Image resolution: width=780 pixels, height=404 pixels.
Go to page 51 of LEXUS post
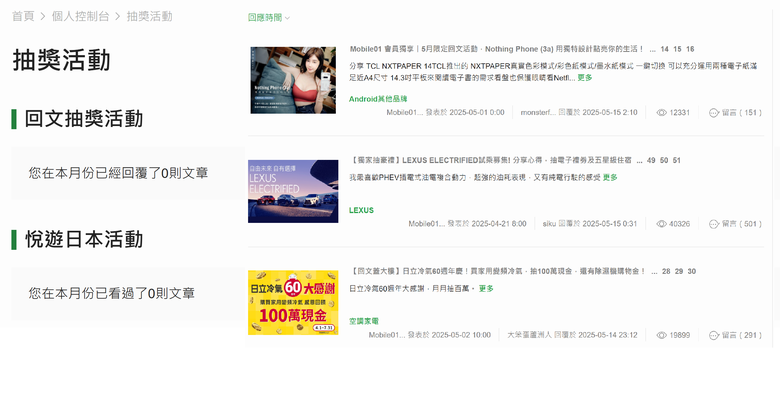click(x=677, y=161)
